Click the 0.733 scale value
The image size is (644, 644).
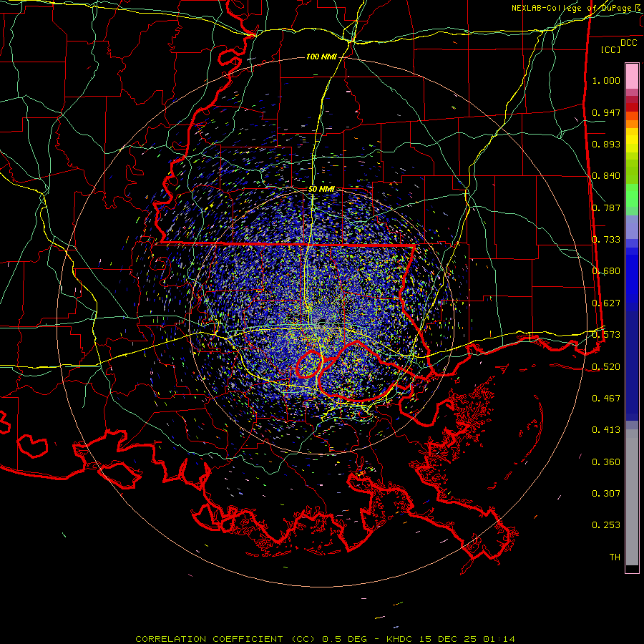click(x=606, y=240)
